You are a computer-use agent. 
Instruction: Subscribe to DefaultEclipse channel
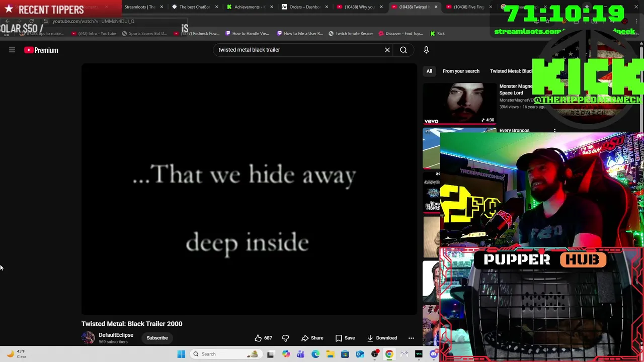point(157,338)
